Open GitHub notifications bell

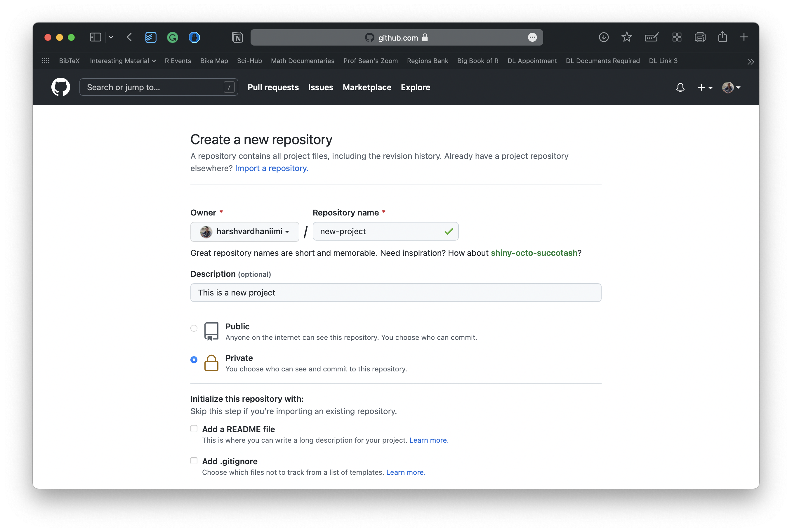point(680,87)
